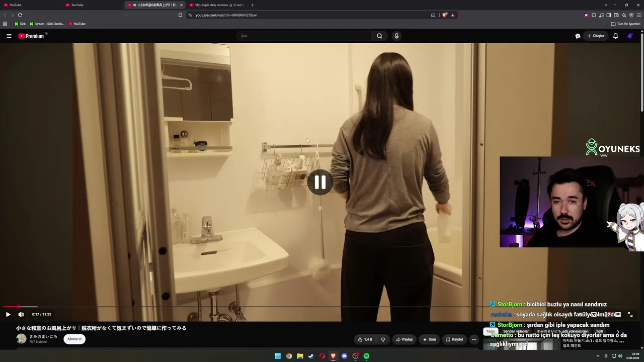Pause the video using the center overlay

(x=320, y=182)
